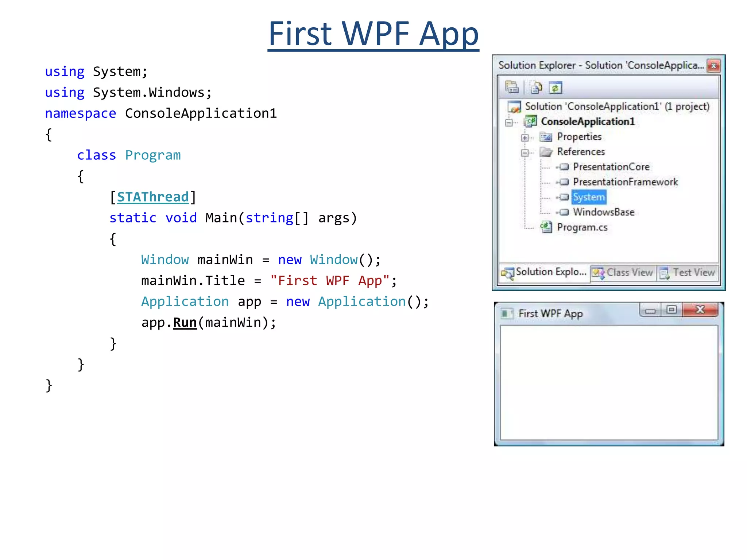The width and height of the screenshot is (747, 560).
Task: Click the Program.cs file icon
Action: 546,227
